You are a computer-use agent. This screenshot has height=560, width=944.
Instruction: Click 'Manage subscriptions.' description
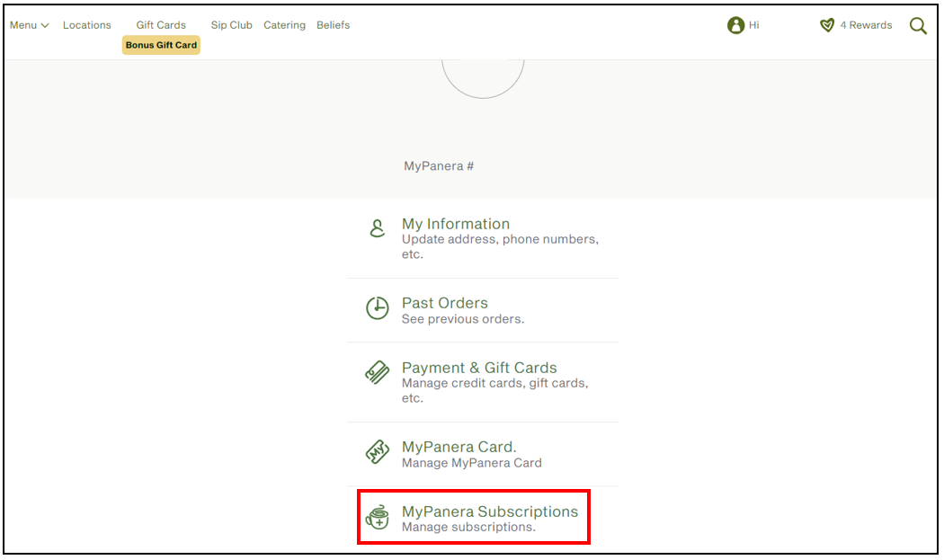click(468, 528)
